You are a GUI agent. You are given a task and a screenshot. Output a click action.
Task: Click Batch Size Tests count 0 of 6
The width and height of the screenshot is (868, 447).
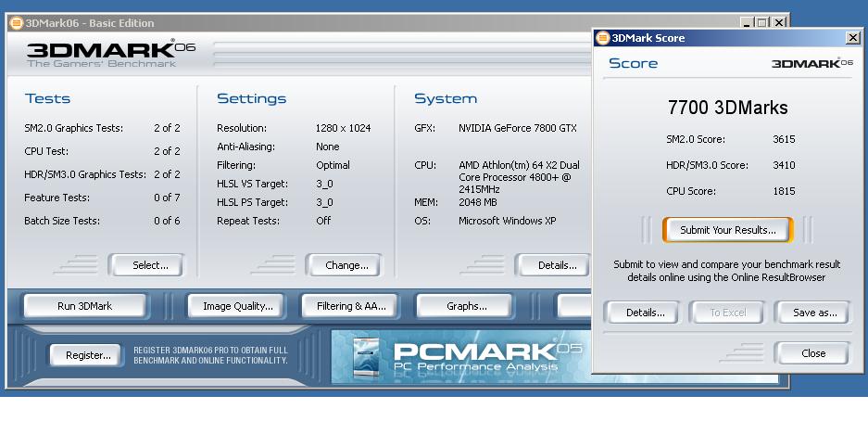167,221
